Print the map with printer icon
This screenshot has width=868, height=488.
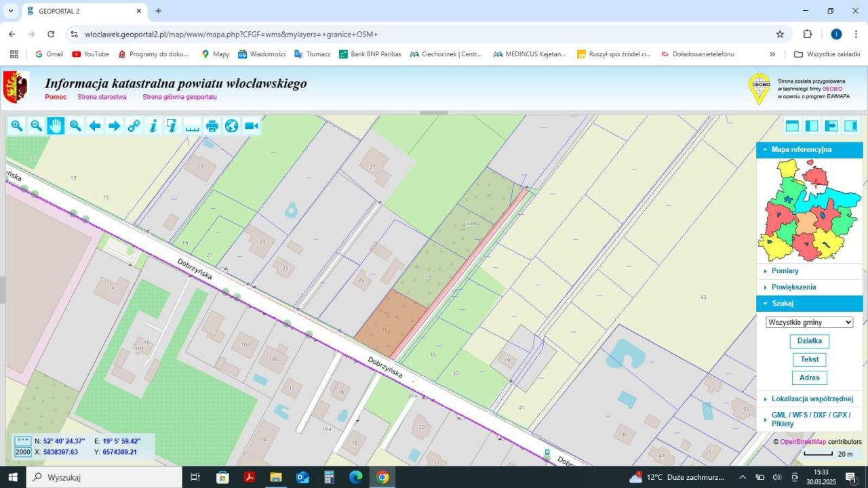click(212, 125)
